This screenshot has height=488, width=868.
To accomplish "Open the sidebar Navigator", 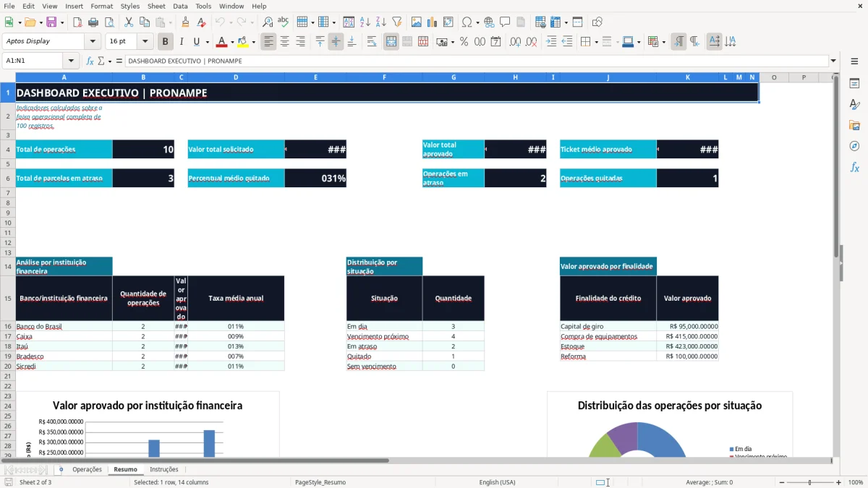I will click(x=854, y=146).
